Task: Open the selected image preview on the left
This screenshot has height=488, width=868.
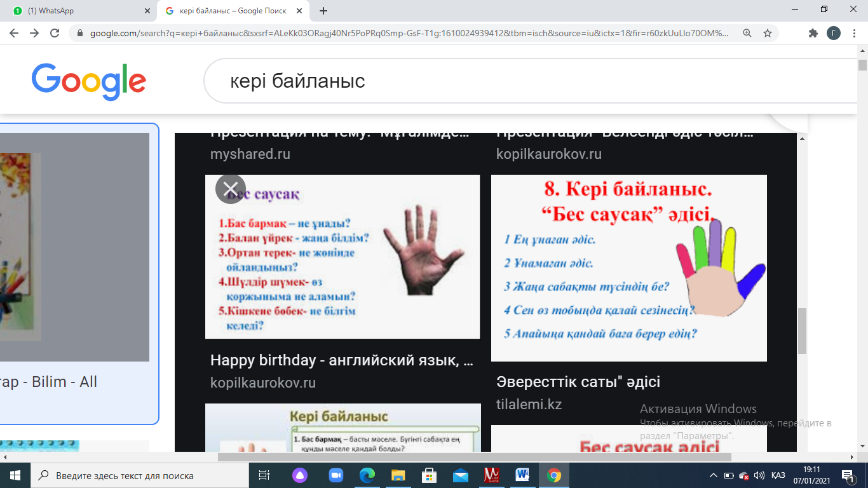Action: [x=74, y=247]
